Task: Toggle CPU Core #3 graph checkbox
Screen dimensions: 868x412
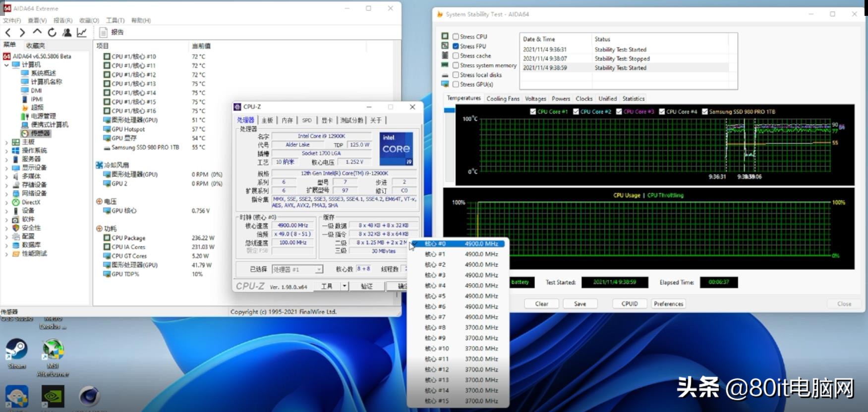Action: (x=619, y=111)
